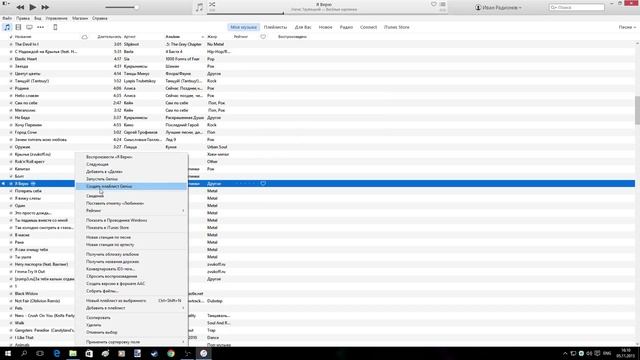The image size is (640, 360).
Task: Open the Up Next list icon
Action: (x=442, y=4)
